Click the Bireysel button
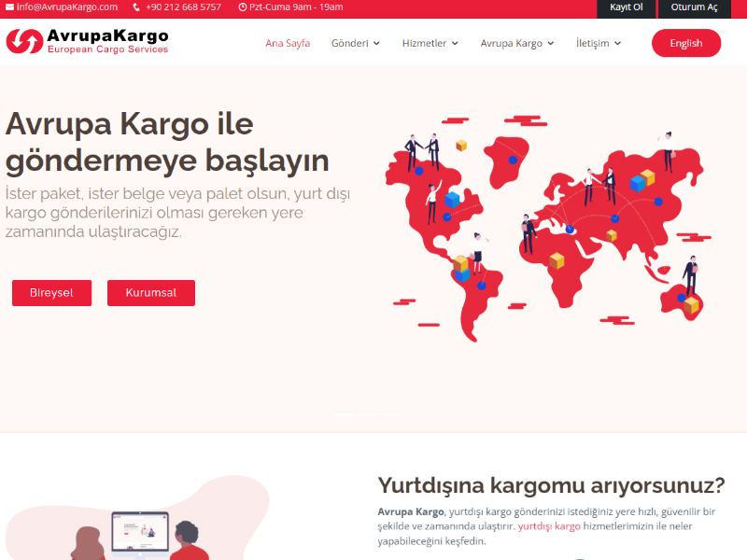The width and height of the screenshot is (747, 560). pos(52,293)
